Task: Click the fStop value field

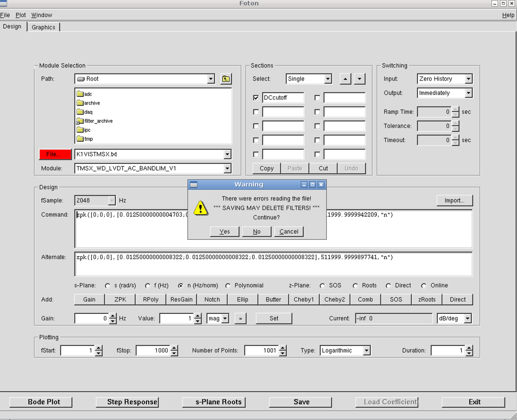Action: pyautogui.click(x=153, y=351)
